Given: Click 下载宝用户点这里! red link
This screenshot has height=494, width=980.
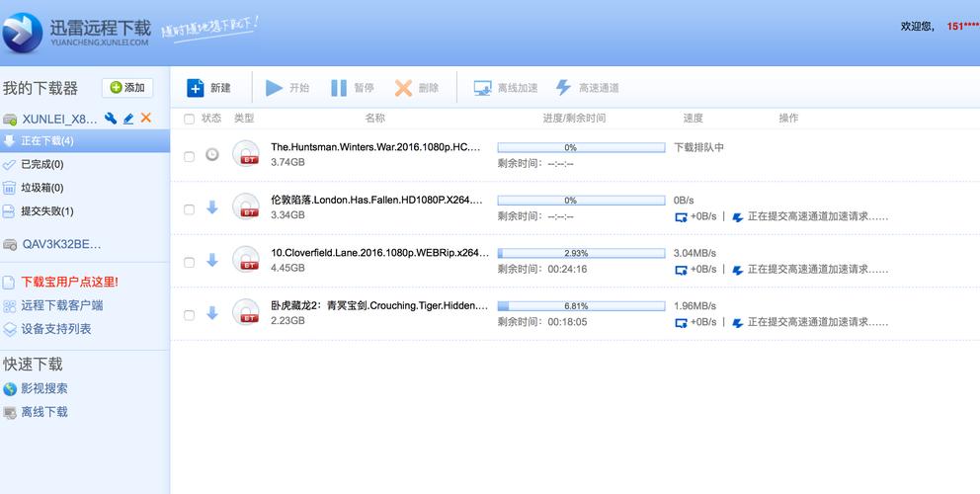Looking at the screenshot, I should 69,282.
